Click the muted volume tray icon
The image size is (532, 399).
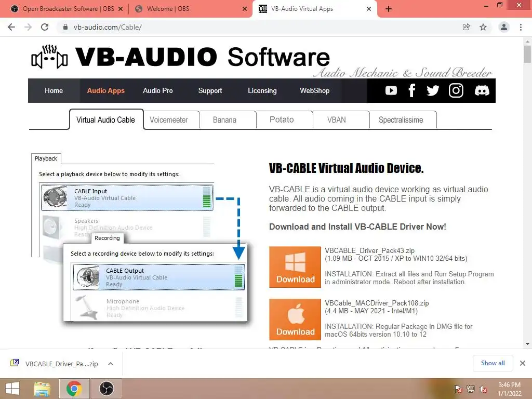tap(483, 389)
